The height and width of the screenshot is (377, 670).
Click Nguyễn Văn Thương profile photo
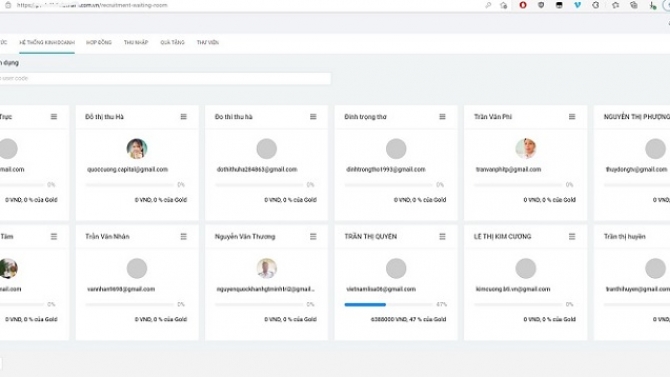(267, 268)
